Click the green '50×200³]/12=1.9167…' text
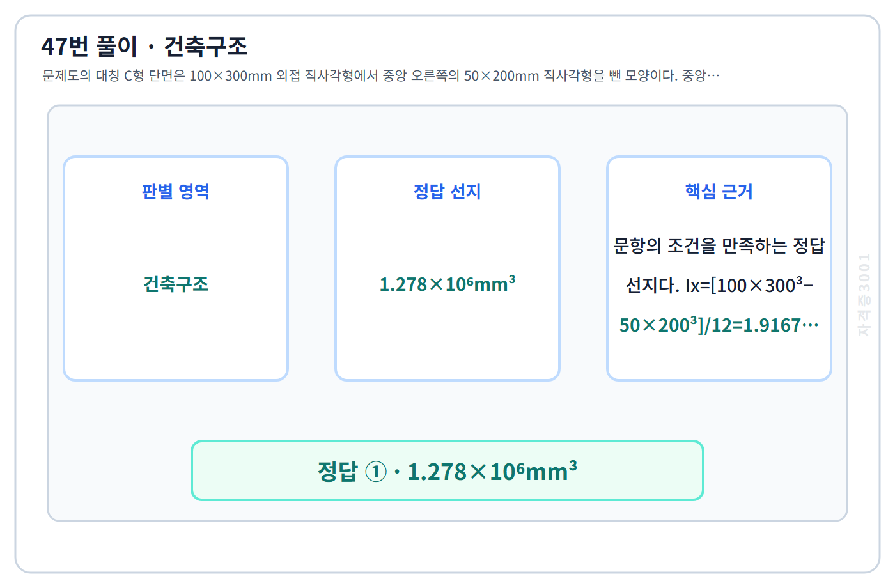The image size is (895, 588). pyautogui.click(x=719, y=325)
